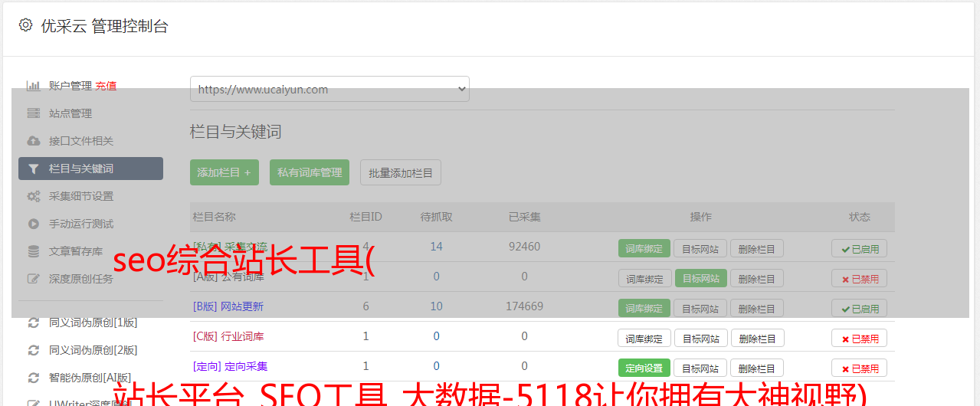Click the 操作 column header
Image resolution: width=980 pixels, height=406 pixels.
coord(700,217)
